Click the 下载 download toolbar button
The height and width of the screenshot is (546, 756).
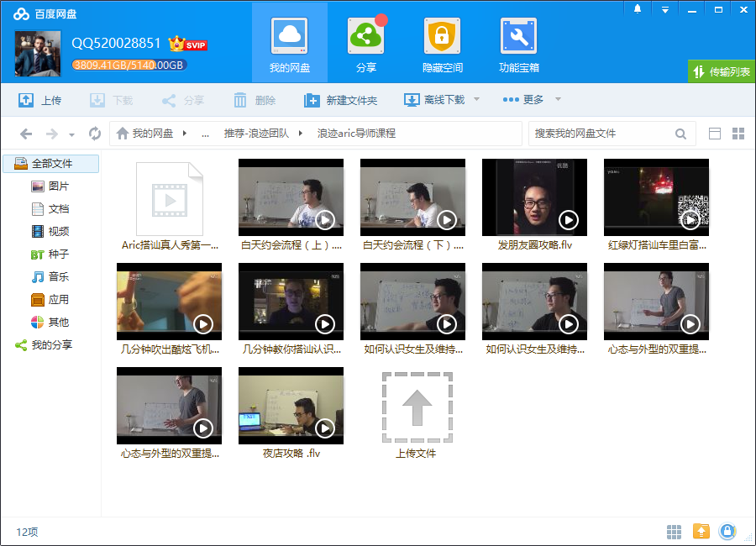[x=112, y=100]
